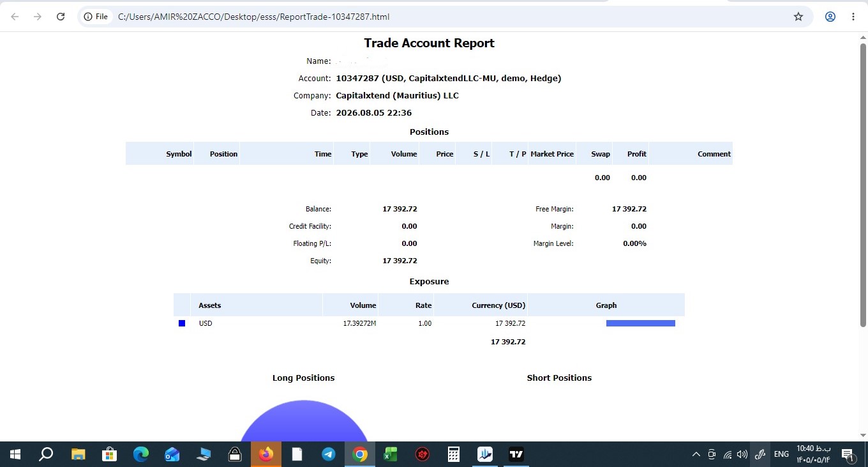Image resolution: width=868 pixels, height=467 pixels.
Task: Click the scrollbar up arrow
Action: [x=863, y=38]
